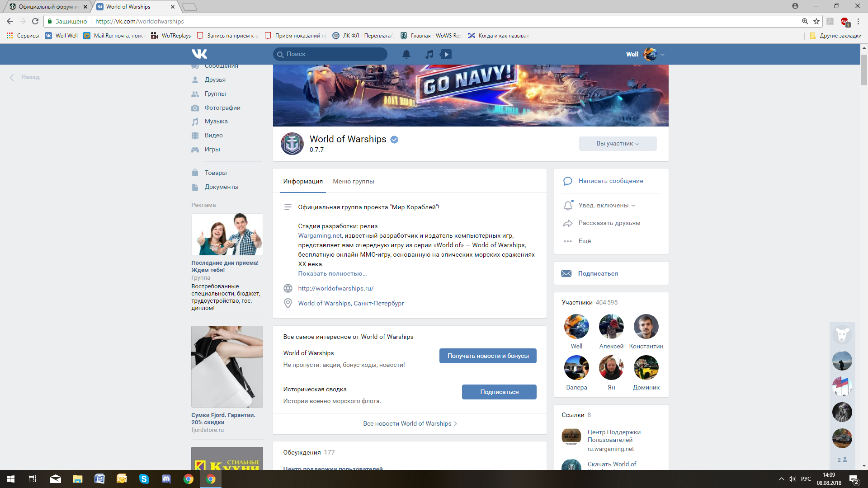This screenshot has width=868, height=488.
Task: Open the Windows Start menu
Action: (x=11, y=479)
